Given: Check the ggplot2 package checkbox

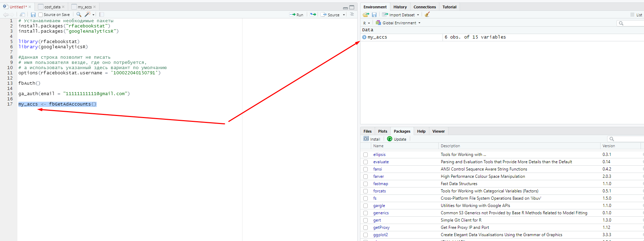Looking at the screenshot, I should [365, 235].
